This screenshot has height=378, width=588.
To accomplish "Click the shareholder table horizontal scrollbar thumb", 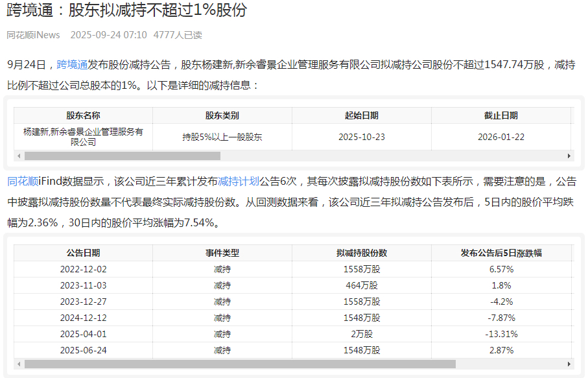I will (x=123, y=156).
